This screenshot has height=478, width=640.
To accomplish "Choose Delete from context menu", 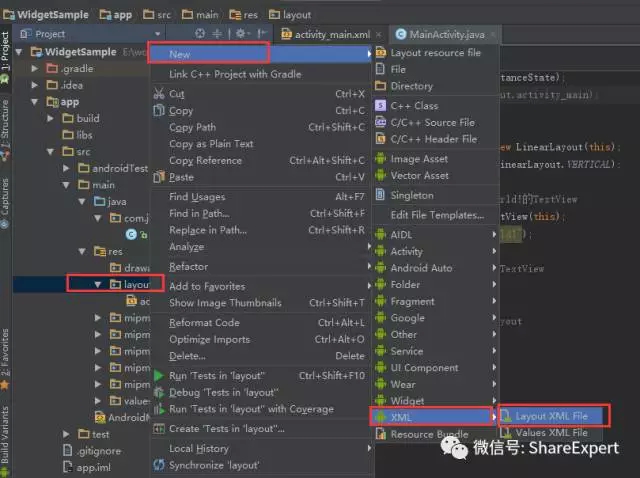I will (261, 356).
